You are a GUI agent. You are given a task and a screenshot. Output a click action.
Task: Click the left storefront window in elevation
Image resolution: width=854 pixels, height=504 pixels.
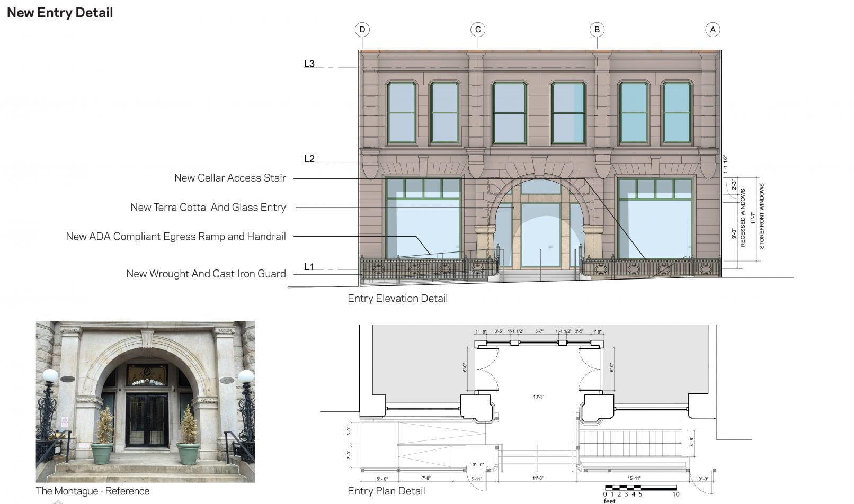pos(423,218)
